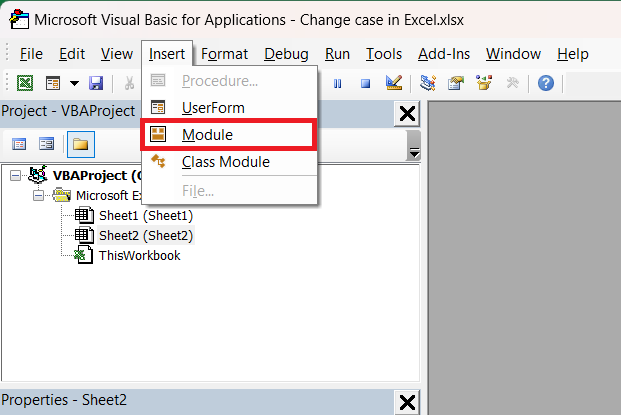621x415 pixels.
Task: Select Sheet2 (Sheet2) in project tree
Action: [x=146, y=236]
